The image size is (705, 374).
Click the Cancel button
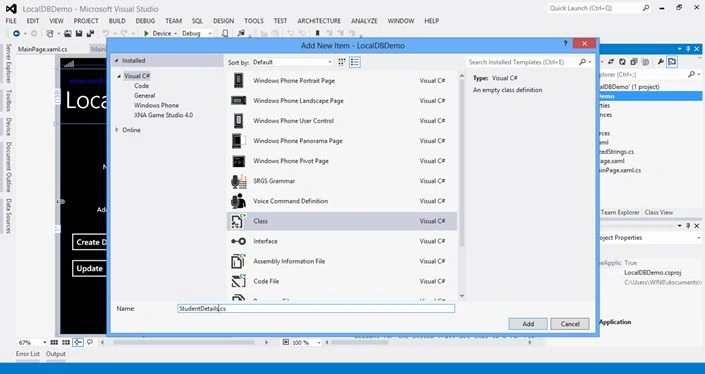coord(570,324)
